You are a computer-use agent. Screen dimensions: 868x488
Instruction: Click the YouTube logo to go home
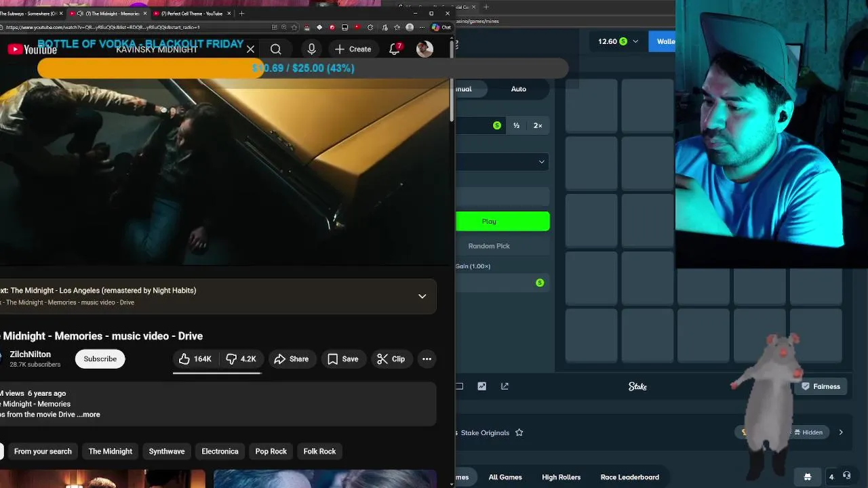32,49
